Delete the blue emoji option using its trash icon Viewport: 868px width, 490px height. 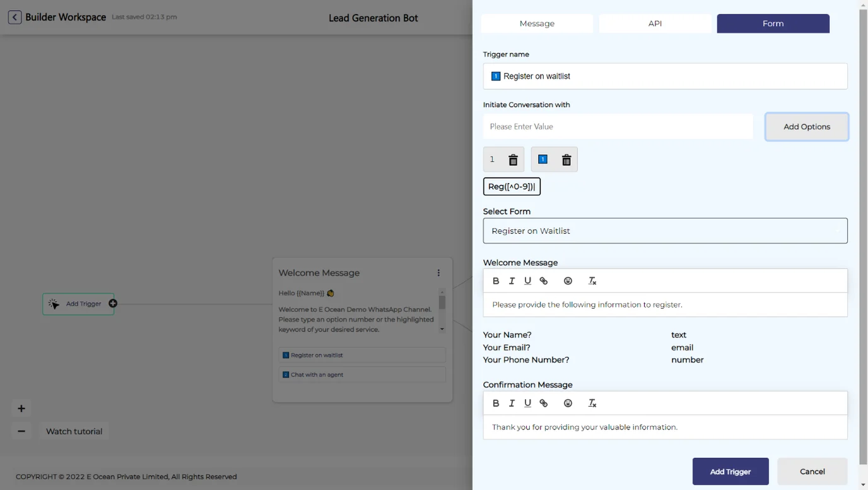point(566,160)
